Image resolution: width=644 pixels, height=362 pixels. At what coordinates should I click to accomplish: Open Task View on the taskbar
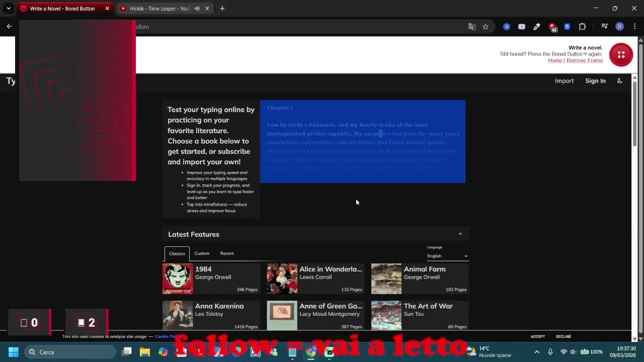click(127, 352)
